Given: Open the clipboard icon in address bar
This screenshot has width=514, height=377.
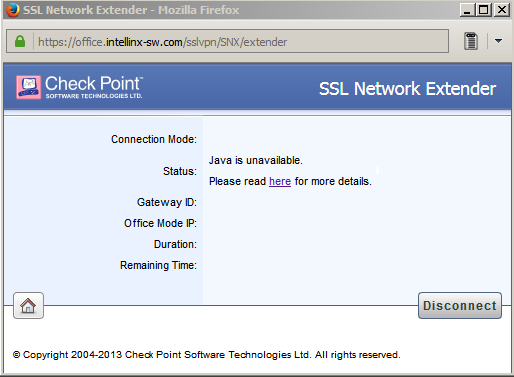Looking at the screenshot, I should click(x=471, y=41).
